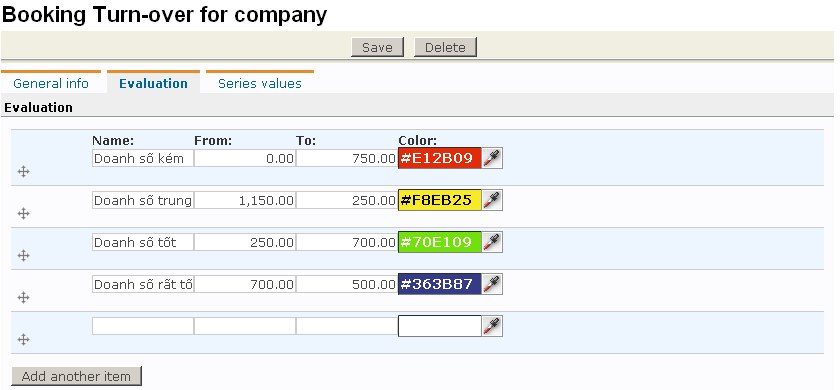Click the Delete button
Viewport: 840px width, 390px height.
[445, 47]
